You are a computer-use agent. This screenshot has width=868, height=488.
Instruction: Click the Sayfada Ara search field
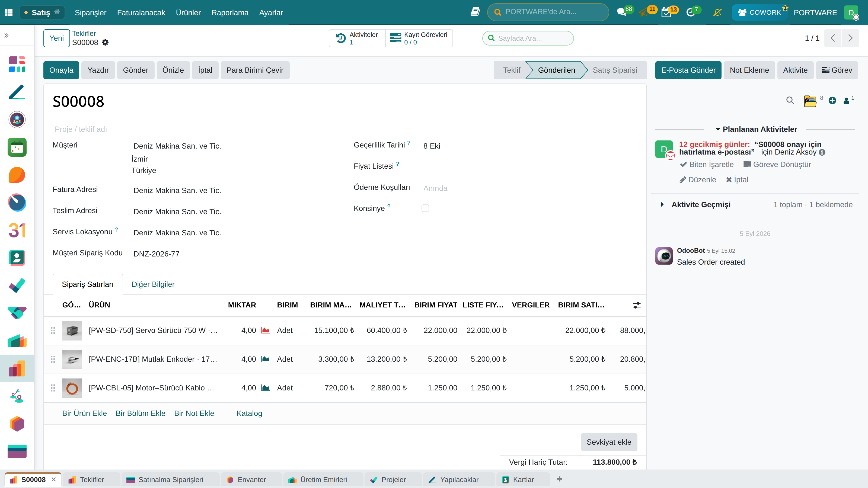coord(528,38)
